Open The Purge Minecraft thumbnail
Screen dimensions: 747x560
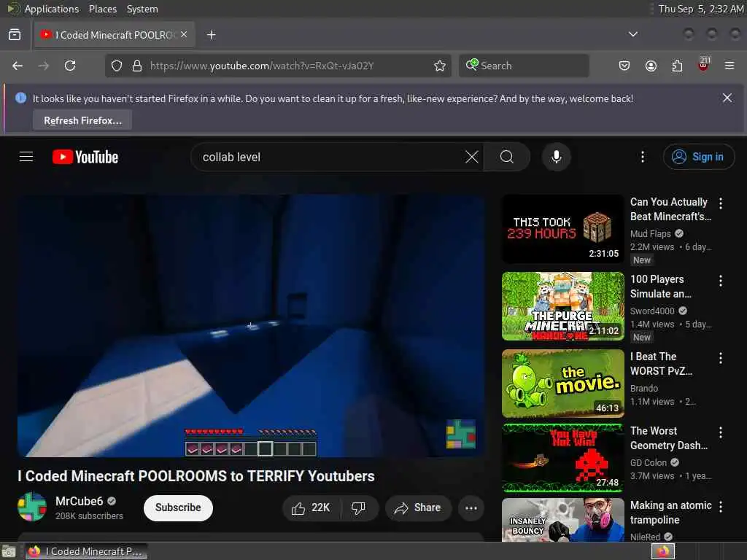562,306
